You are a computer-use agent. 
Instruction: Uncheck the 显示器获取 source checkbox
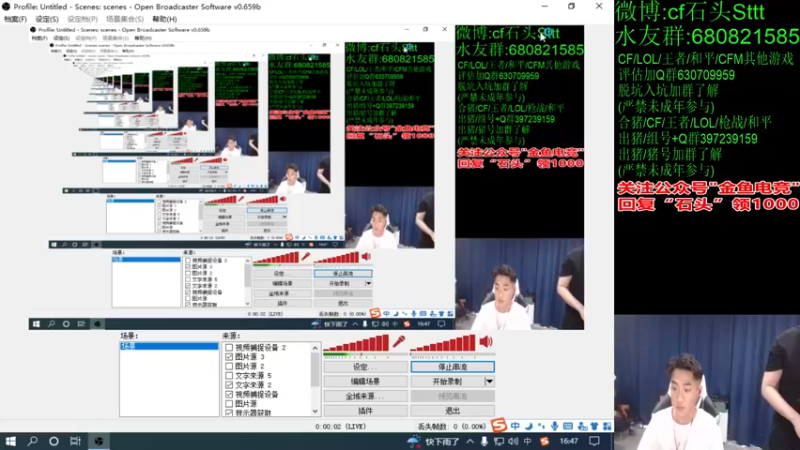229,412
